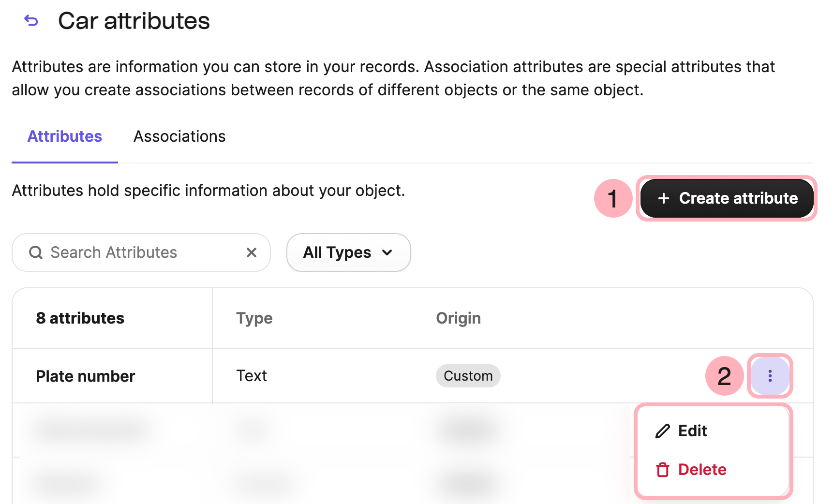This screenshot has width=834, height=504.
Task: Select the Plate number attribute row
Action: click(86, 376)
